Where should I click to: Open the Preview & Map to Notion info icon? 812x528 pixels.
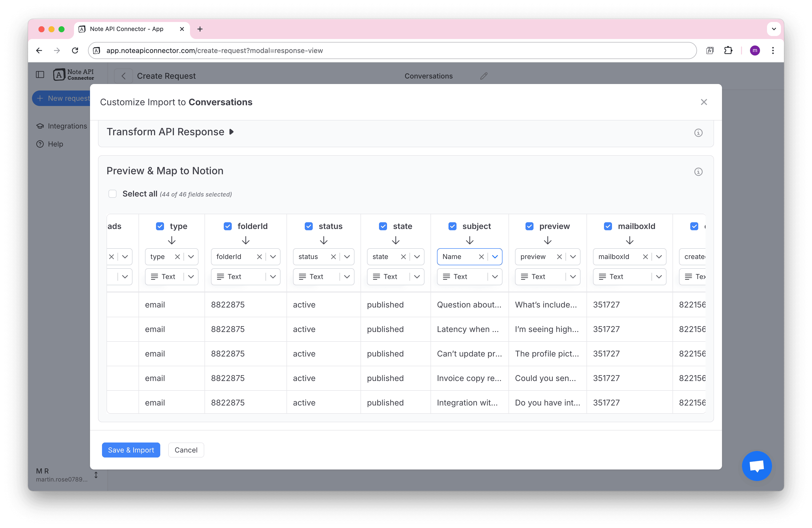(698, 171)
